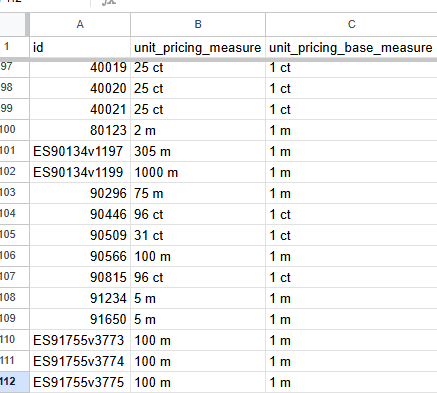The width and height of the screenshot is (437, 393).
Task: Click the '75 m' measure cell
Action: click(198, 193)
